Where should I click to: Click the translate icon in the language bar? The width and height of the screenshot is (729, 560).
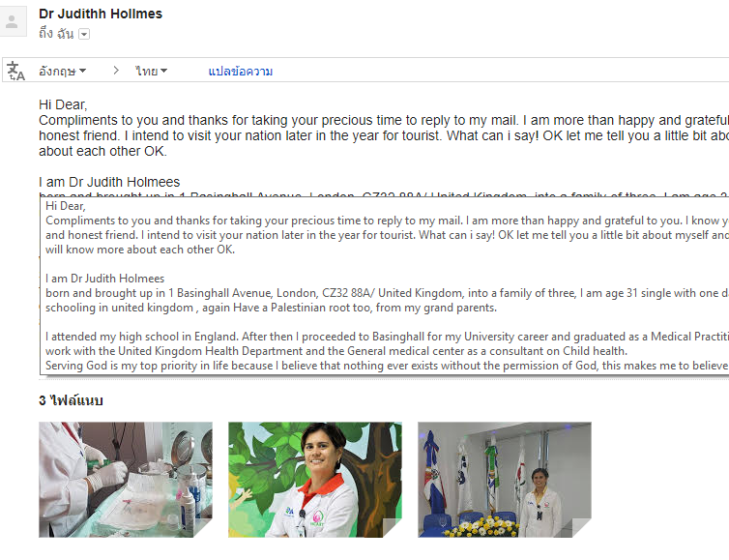click(15, 72)
